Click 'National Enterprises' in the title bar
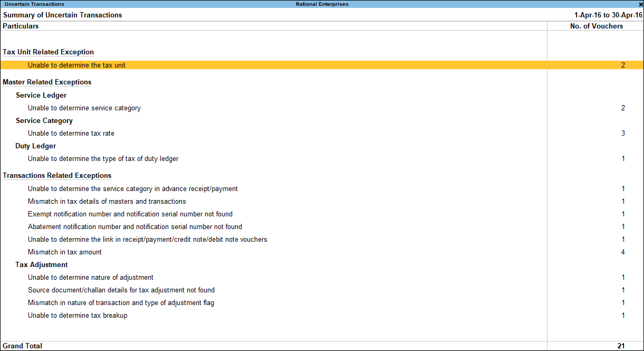 pos(322,4)
